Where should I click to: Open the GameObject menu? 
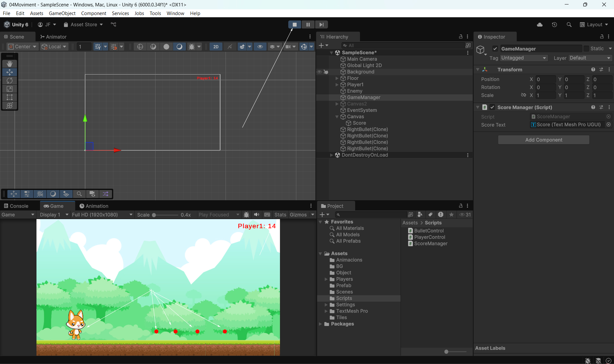(x=62, y=13)
